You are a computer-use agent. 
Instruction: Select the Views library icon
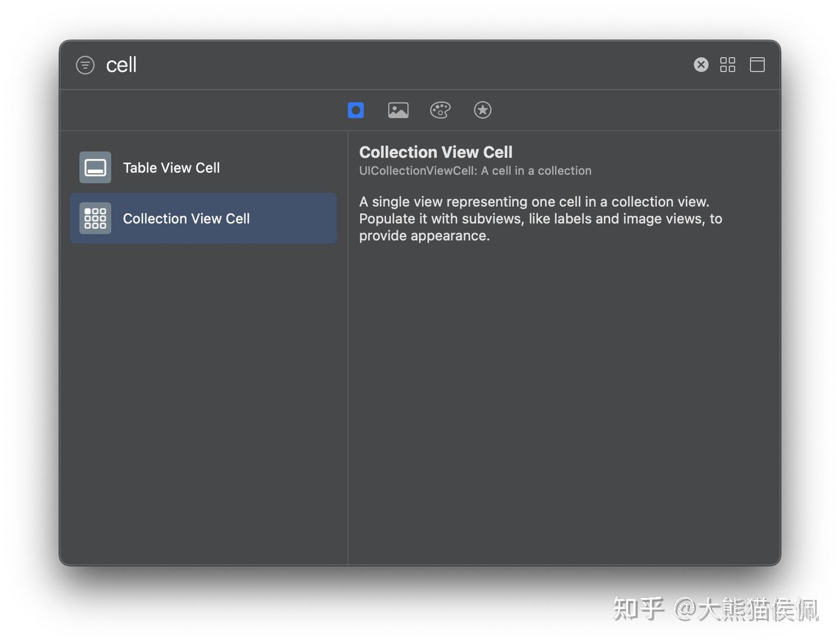(x=356, y=110)
